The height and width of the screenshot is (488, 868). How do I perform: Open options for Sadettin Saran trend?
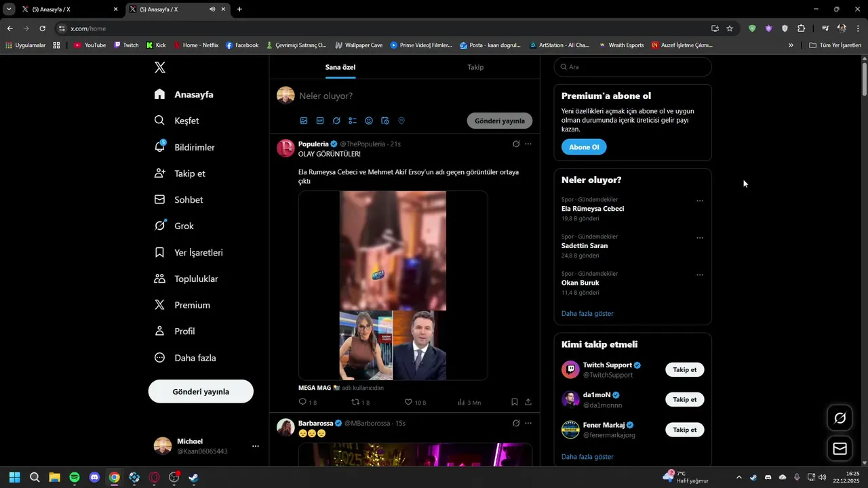coord(700,238)
